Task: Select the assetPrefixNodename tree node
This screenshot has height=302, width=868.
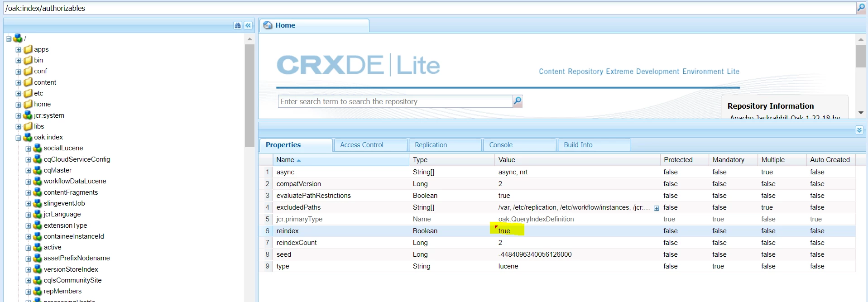Action: (x=77, y=258)
